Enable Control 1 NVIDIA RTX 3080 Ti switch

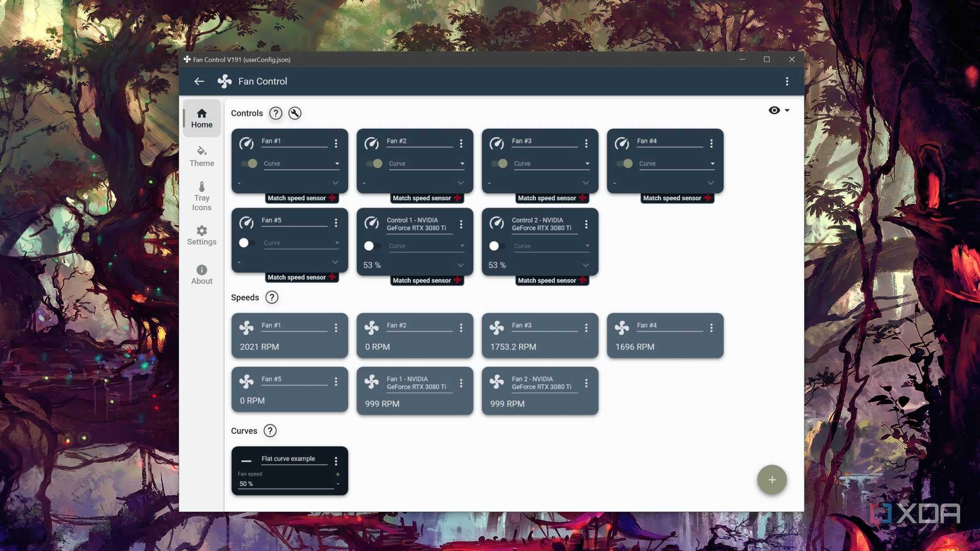(x=372, y=246)
